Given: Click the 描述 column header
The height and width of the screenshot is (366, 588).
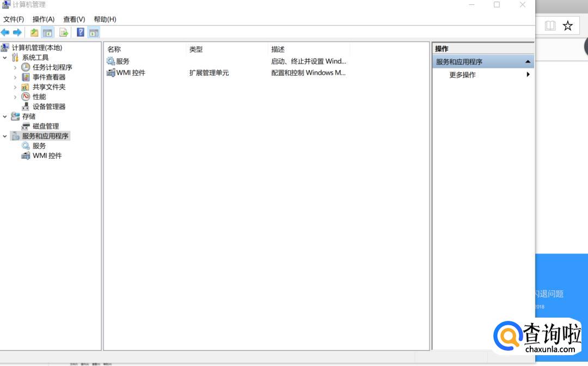Looking at the screenshot, I should [309, 49].
